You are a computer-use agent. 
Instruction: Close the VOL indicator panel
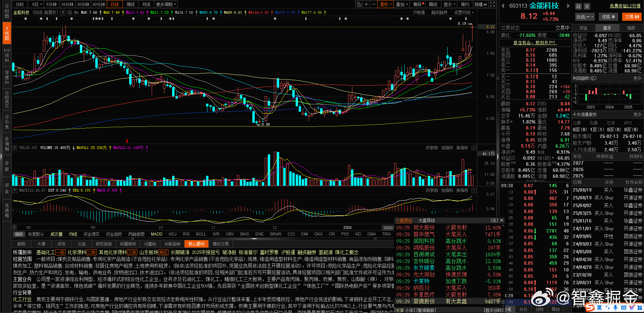(x=474, y=148)
